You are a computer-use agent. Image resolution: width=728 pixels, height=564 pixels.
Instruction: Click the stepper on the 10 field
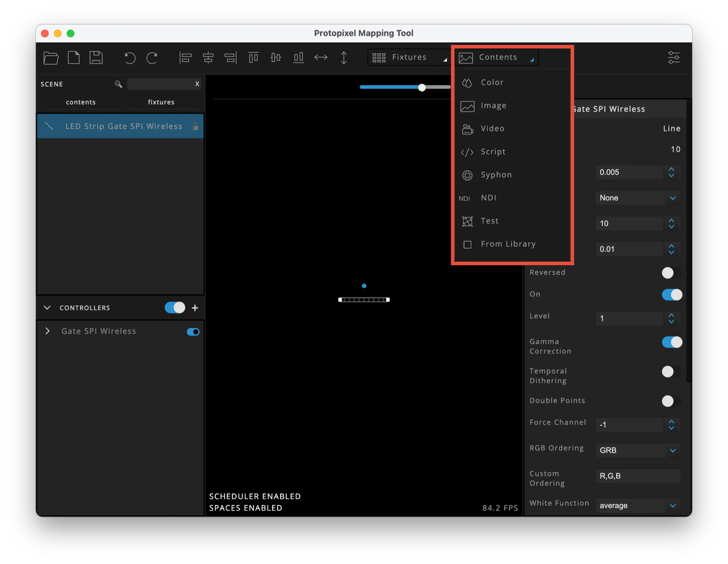tap(671, 224)
